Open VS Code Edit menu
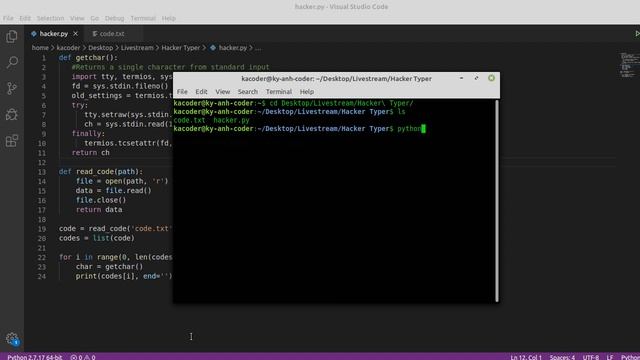This screenshot has width=640, height=360. tap(25, 18)
